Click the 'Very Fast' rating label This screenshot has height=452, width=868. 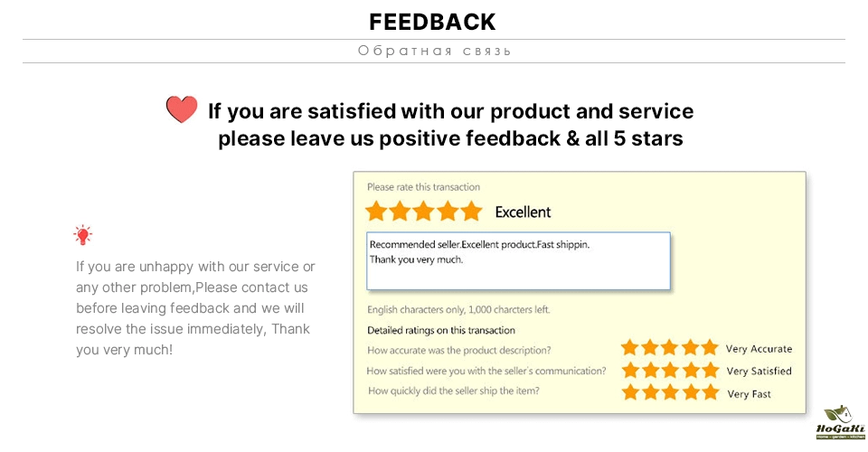[750, 394]
